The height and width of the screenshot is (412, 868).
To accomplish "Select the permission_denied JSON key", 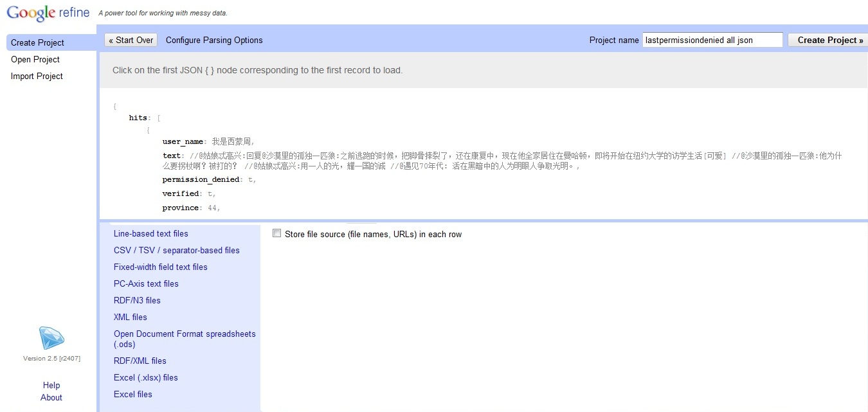I will tap(201, 179).
